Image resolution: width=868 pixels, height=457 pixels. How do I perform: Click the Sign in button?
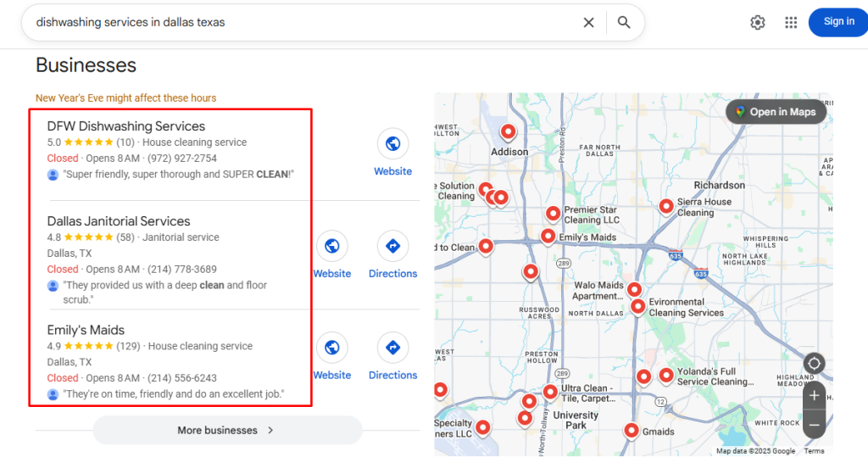[x=838, y=22]
